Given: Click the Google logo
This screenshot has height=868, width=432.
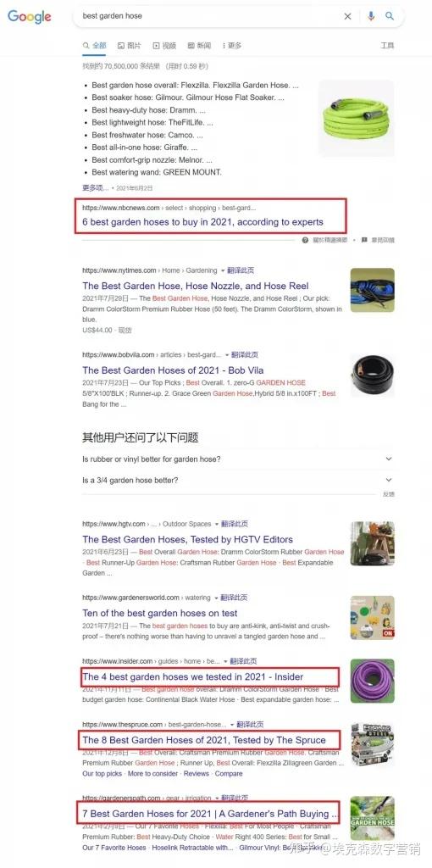Looking at the screenshot, I should coord(30,17).
